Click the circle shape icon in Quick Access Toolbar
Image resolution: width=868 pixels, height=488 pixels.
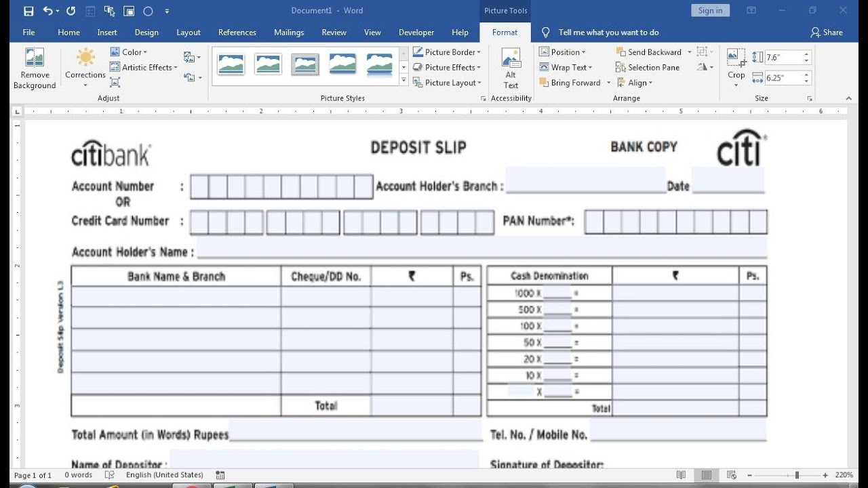click(148, 11)
